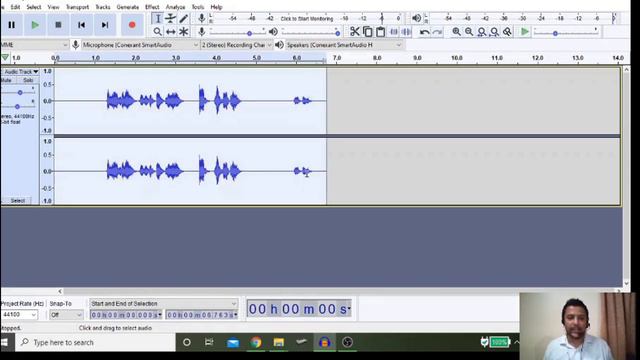640x360 pixels.
Task: Click Play-at-Speed green arrow
Action: pyautogui.click(x=524, y=31)
